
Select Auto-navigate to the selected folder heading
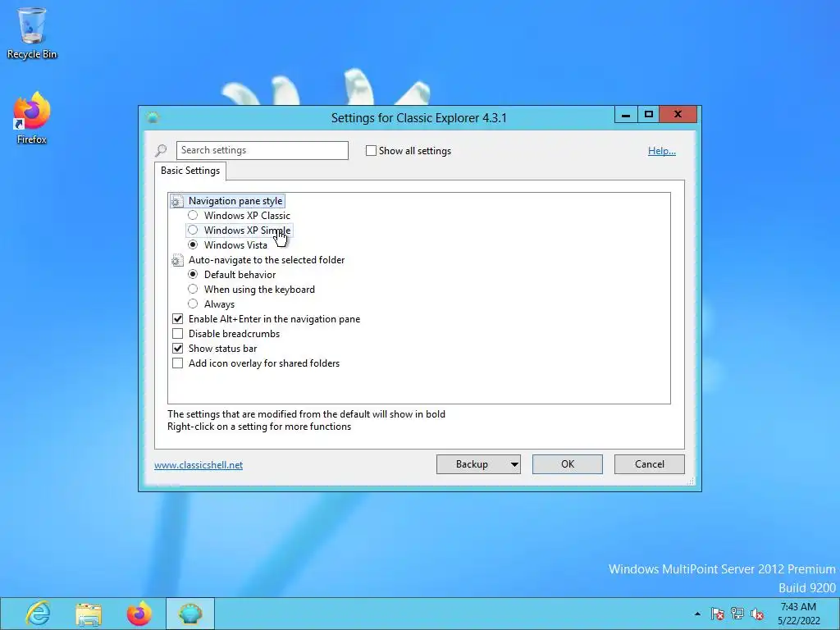tap(267, 260)
